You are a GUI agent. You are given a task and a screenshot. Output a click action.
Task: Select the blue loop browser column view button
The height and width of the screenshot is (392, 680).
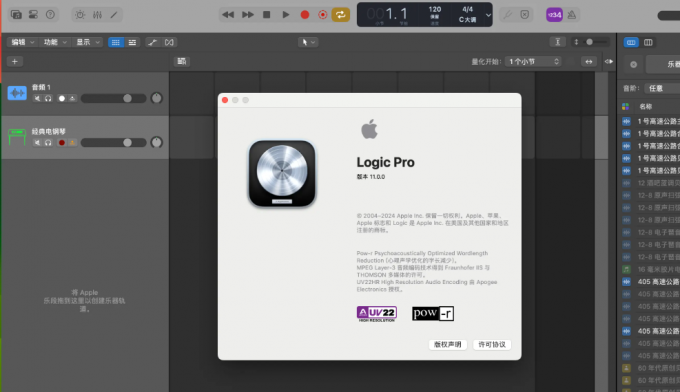click(631, 42)
